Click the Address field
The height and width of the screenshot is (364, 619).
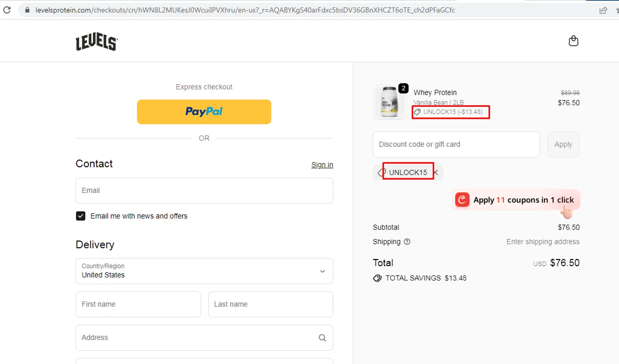[204, 338]
